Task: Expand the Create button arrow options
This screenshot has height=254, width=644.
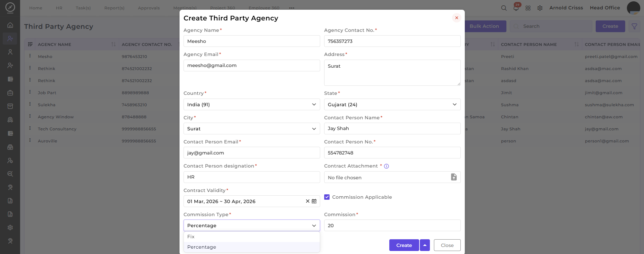Action: click(425, 245)
